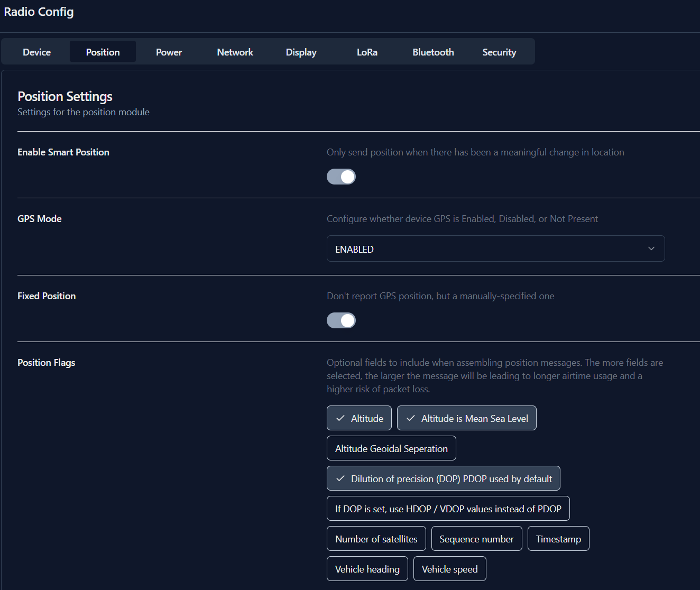Disable the Dilution of precision flag
Screen dimensions: 700x590
[x=443, y=478]
